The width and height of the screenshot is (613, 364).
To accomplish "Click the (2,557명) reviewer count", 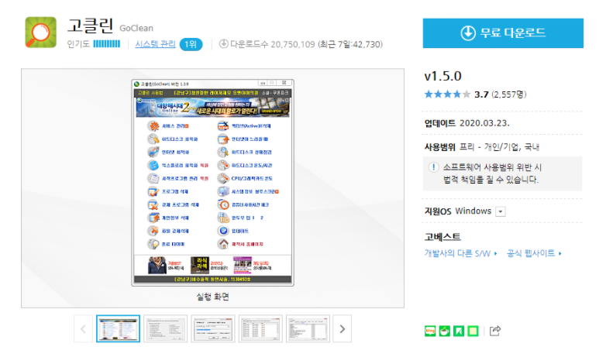I will tap(509, 94).
